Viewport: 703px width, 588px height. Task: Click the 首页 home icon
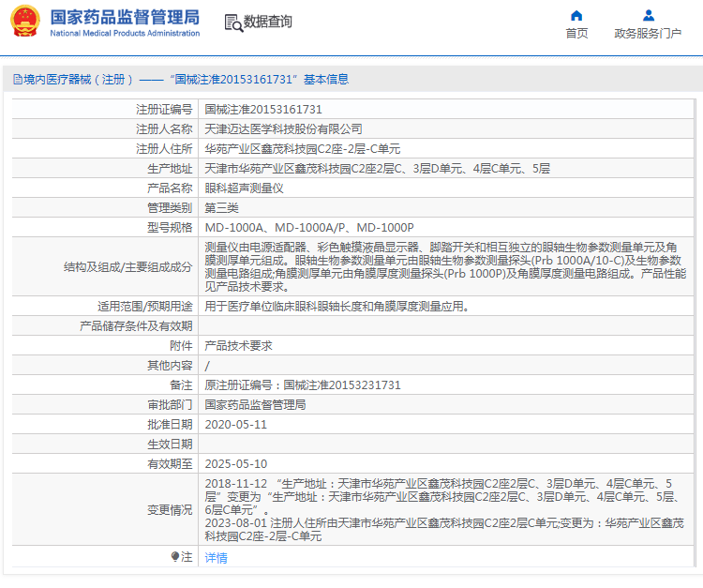click(576, 16)
